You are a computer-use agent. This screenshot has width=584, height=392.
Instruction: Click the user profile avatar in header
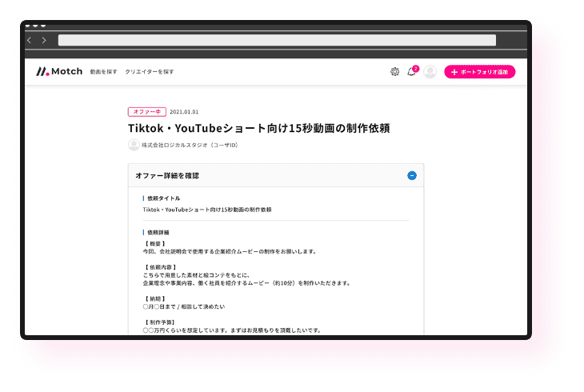click(x=430, y=72)
